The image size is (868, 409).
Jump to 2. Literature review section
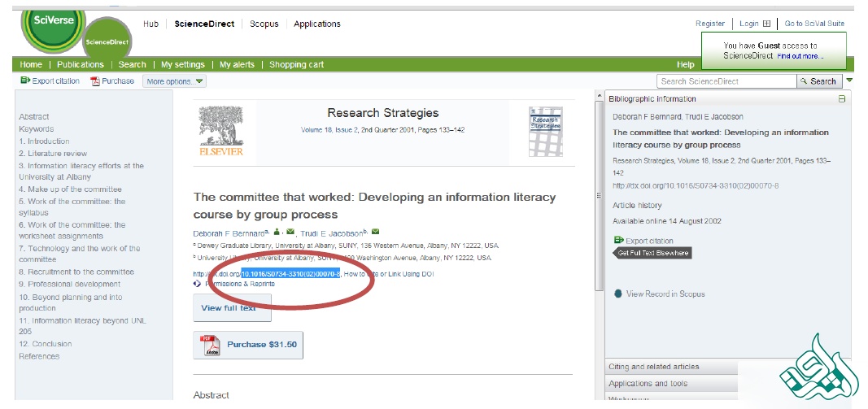[x=53, y=154]
